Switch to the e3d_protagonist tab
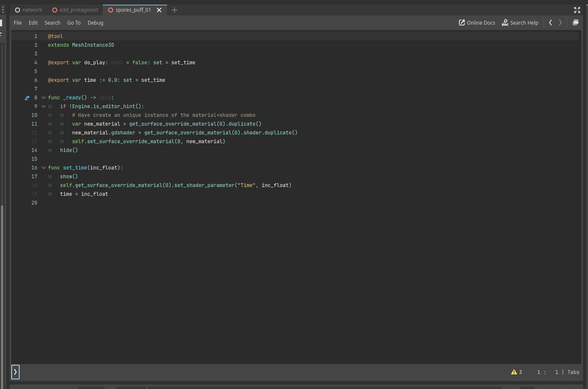Image resolution: width=588 pixels, height=389 pixels. (78, 10)
